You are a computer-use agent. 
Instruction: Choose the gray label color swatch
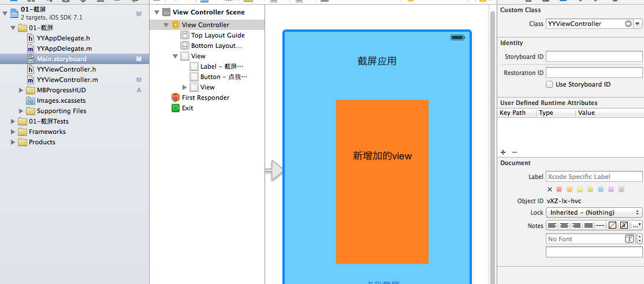click(621, 189)
